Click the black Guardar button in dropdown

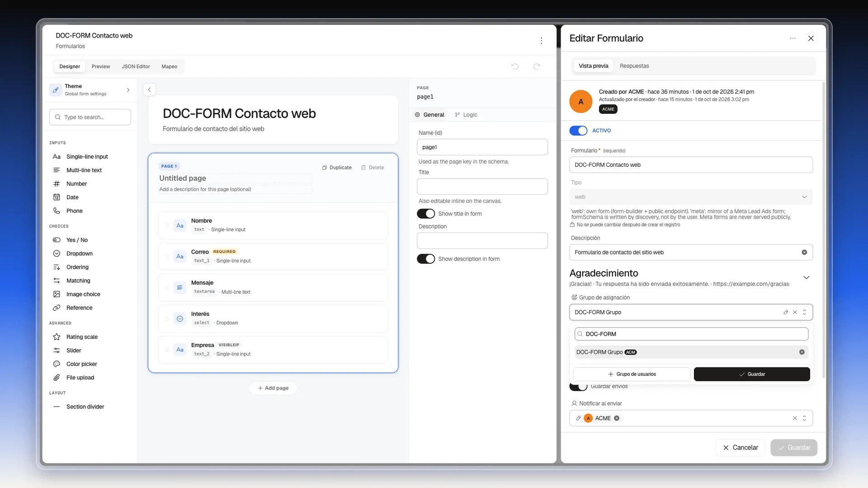pyautogui.click(x=752, y=374)
